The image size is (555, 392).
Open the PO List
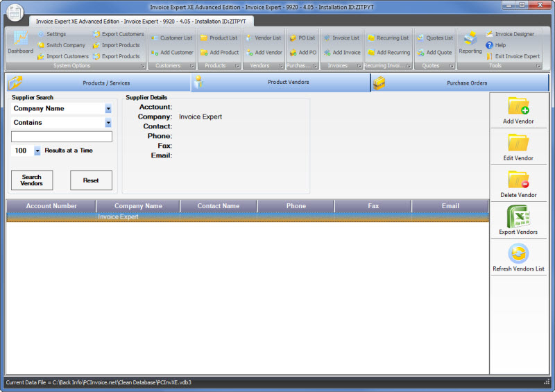click(x=302, y=38)
